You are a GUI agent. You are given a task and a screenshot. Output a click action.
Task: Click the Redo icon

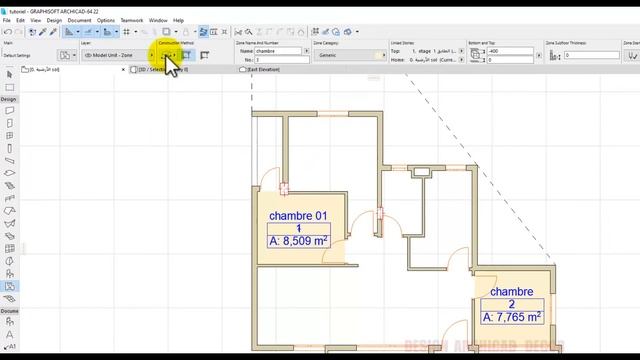pos(19,32)
